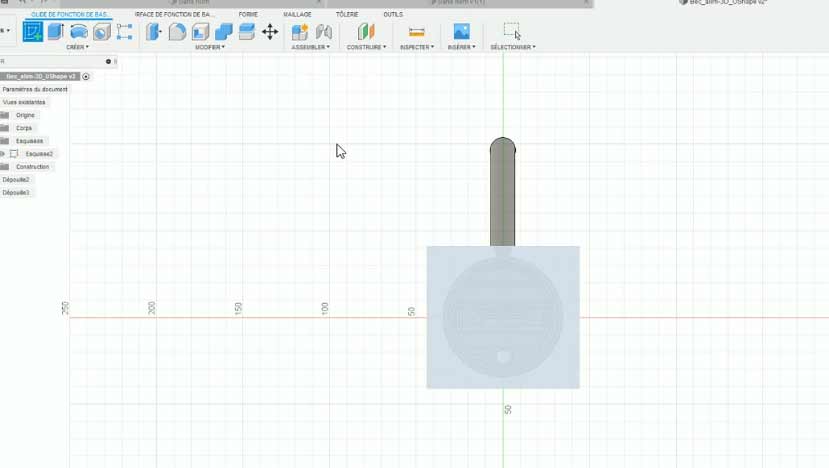Select the Move/Copy arrows icon
The height and width of the screenshot is (468, 829).
(270, 32)
